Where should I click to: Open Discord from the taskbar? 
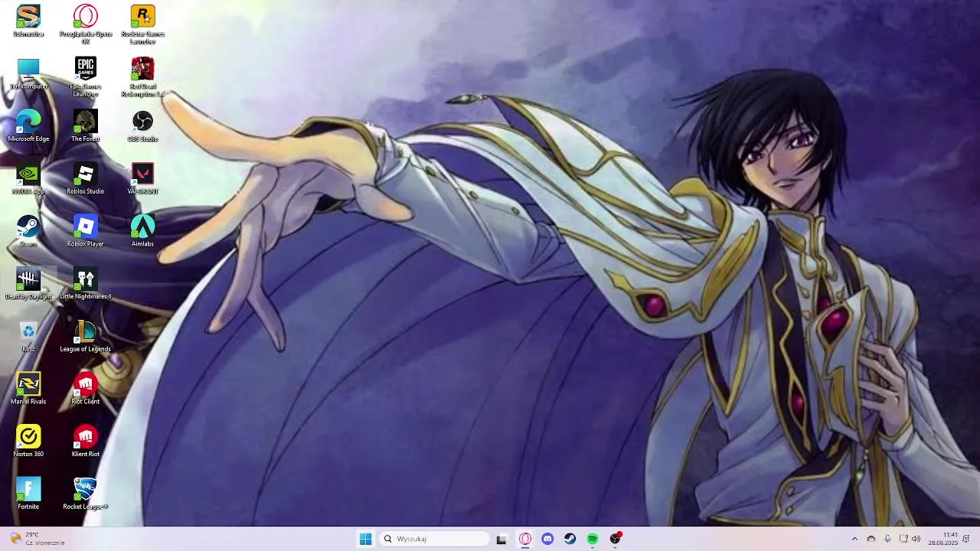[547, 539]
